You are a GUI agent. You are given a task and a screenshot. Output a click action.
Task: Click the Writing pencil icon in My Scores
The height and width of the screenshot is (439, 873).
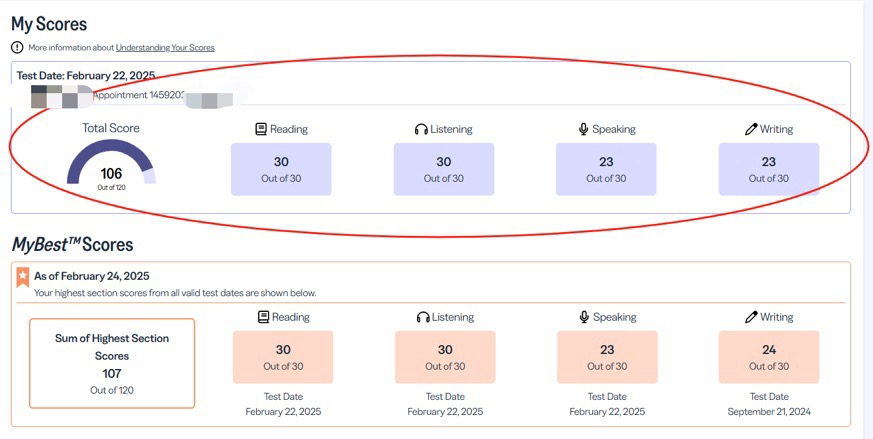[751, 129]
